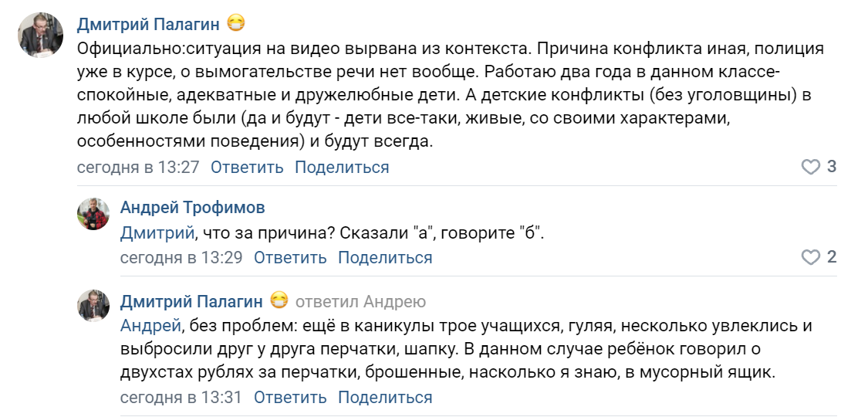Viewport: 868px width, 417px height.
Task: Open Дмитрий Палагин profile from top comment name
Action: tap(148, 24)
